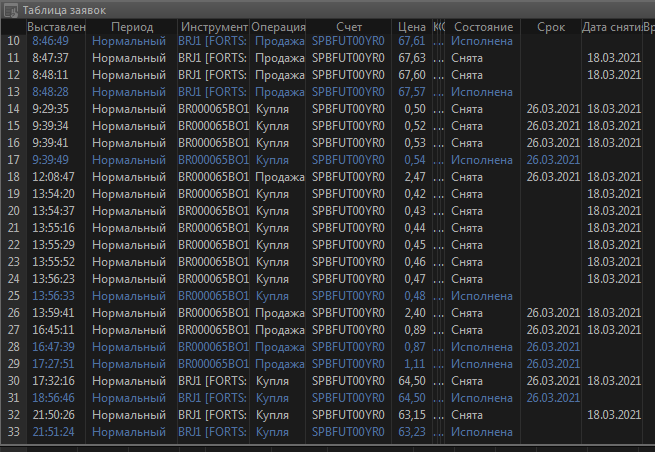Click price 0,48 in row 25
This screenshot has height=452, width=655.
(x=415, y=296)
